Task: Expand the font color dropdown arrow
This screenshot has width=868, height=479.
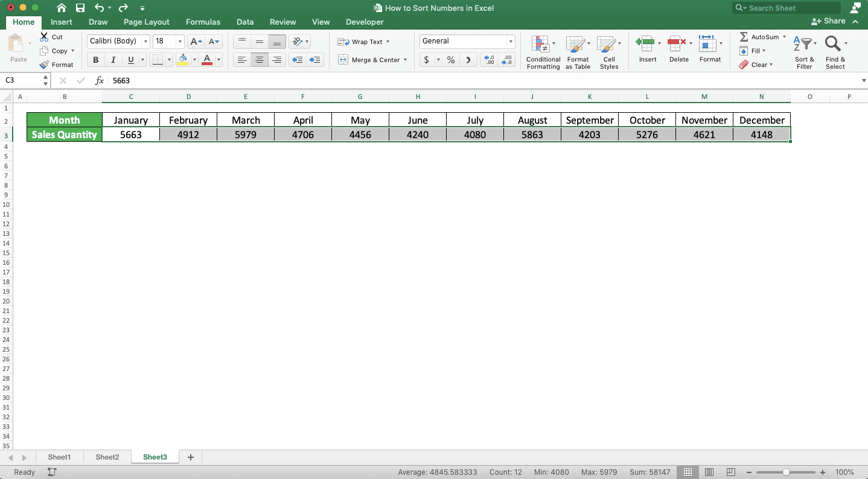Action: point(219,60)
